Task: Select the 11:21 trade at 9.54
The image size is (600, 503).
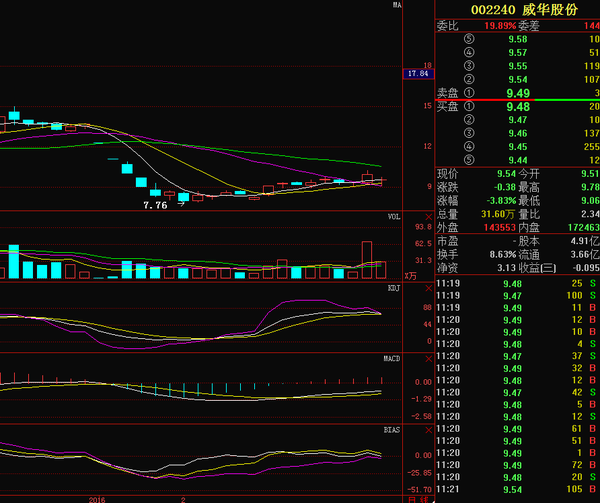Action: 516,489
